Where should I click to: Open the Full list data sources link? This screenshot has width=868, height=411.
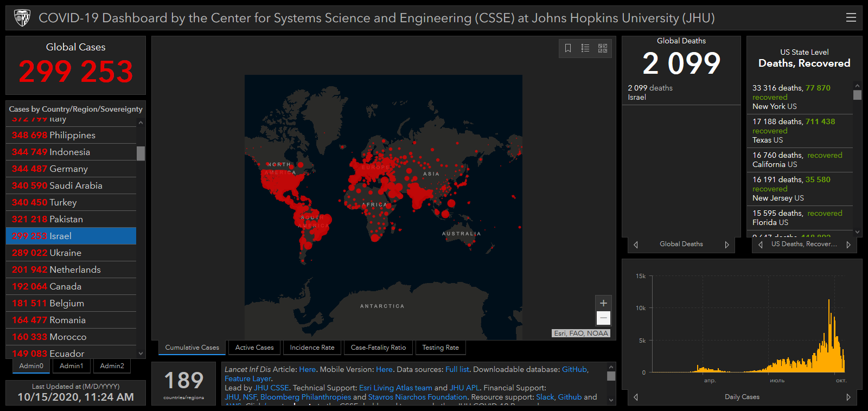tap(457, 369)
